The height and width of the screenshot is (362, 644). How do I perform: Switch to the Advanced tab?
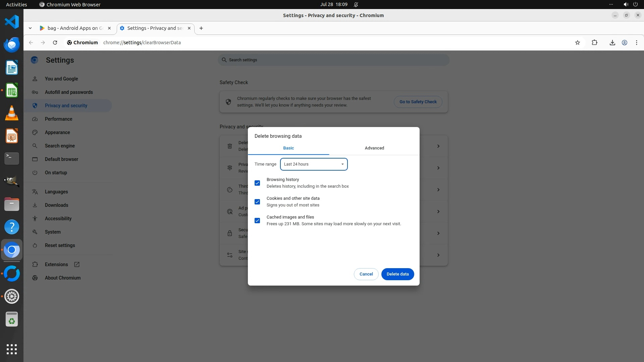pyautogui.click(x=374, y=148)
